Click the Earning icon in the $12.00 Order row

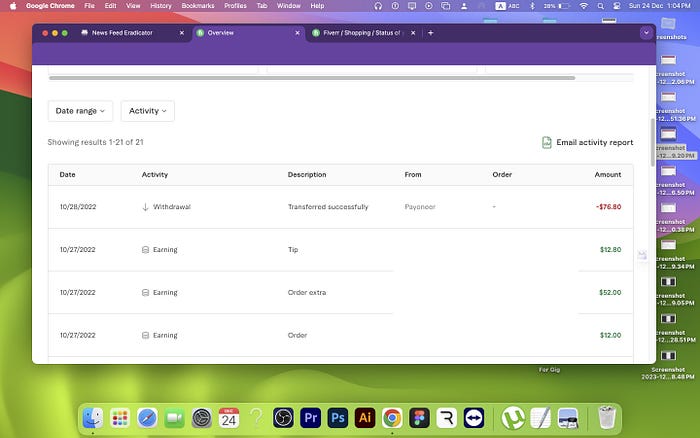(x=145, y=335)
